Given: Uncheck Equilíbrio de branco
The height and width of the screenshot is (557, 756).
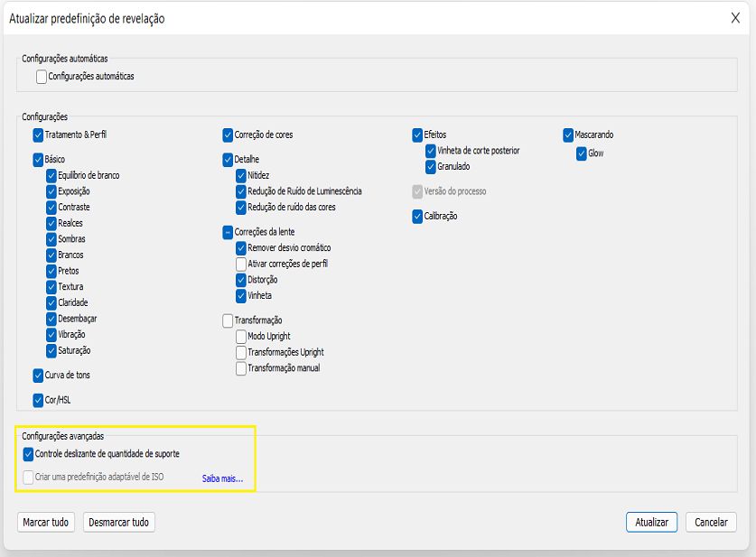Looking at the screenshot, I should 51,175.
